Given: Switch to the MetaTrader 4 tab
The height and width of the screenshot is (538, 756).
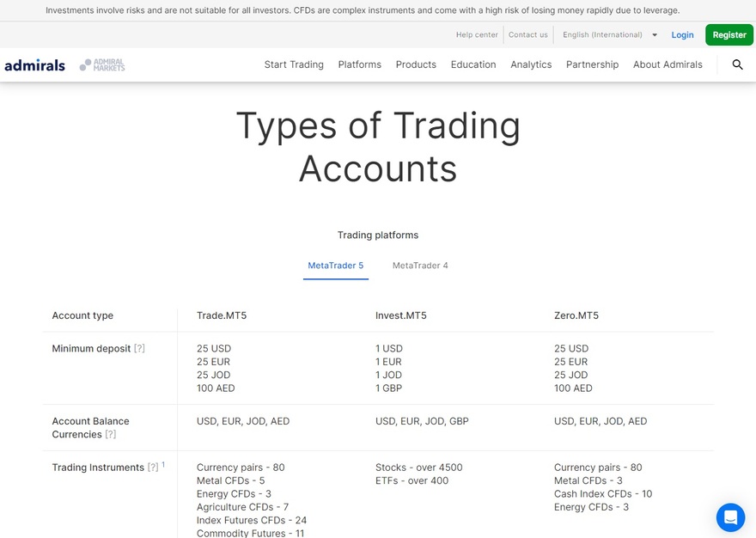Looking at the screenshot, I should point(420,266).
